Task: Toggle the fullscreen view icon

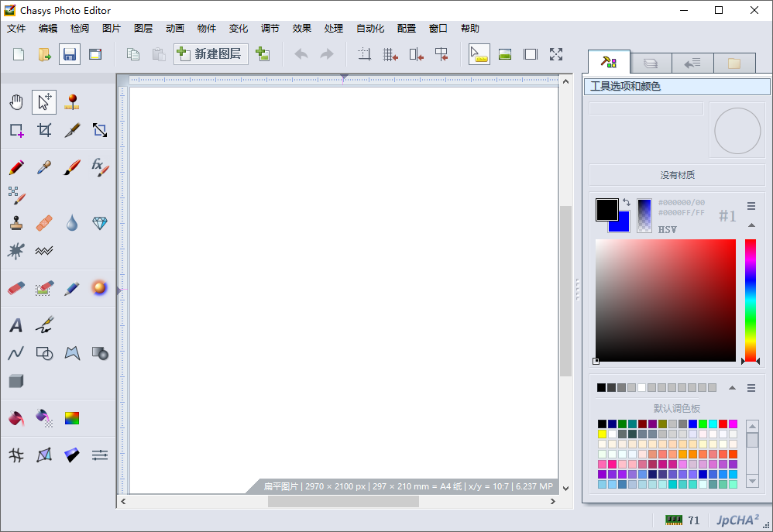Action: (556, 54)
